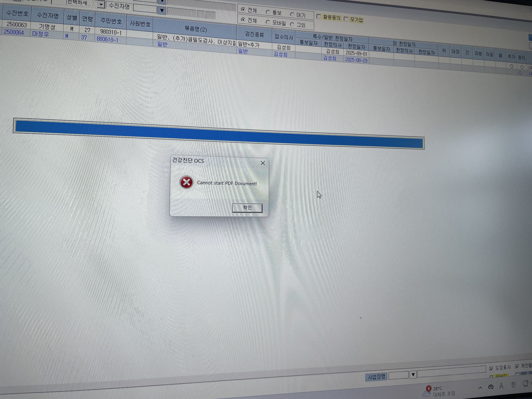Click the 확인 button
Screen dimensions: 532x399
[x=247, y=208]
